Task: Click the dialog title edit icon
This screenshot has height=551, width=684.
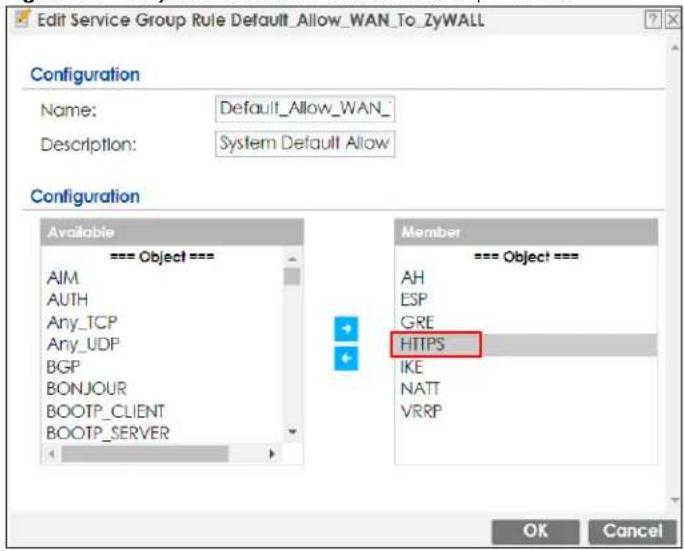Action: (x=22, y=19)
